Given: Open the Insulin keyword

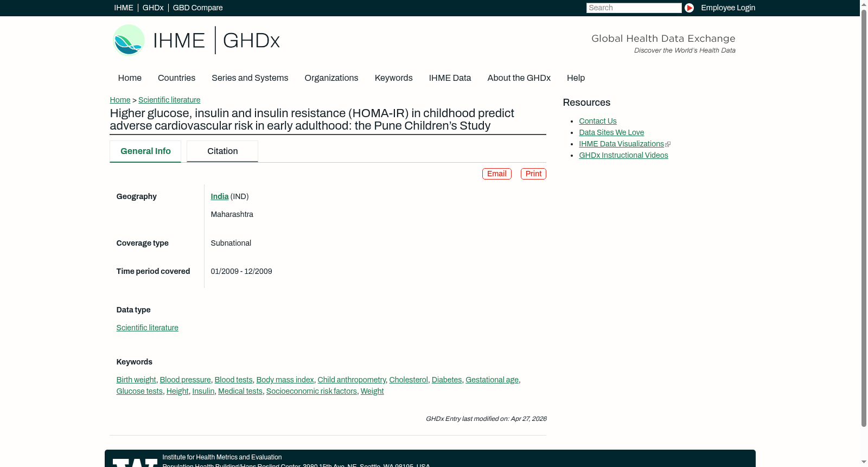Looking at the screenshot, I should tap(203, 391).
